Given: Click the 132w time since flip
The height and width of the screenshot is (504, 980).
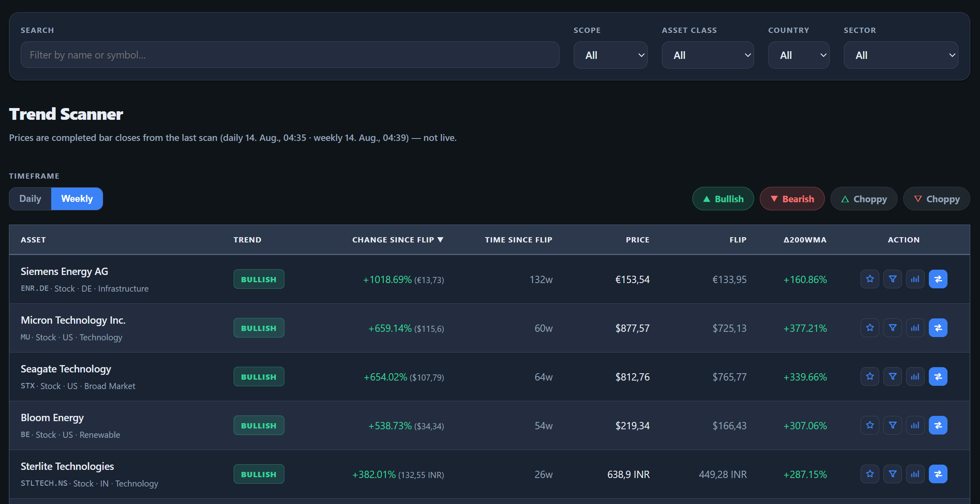Looking at the screenshot, I should point(541,279).
